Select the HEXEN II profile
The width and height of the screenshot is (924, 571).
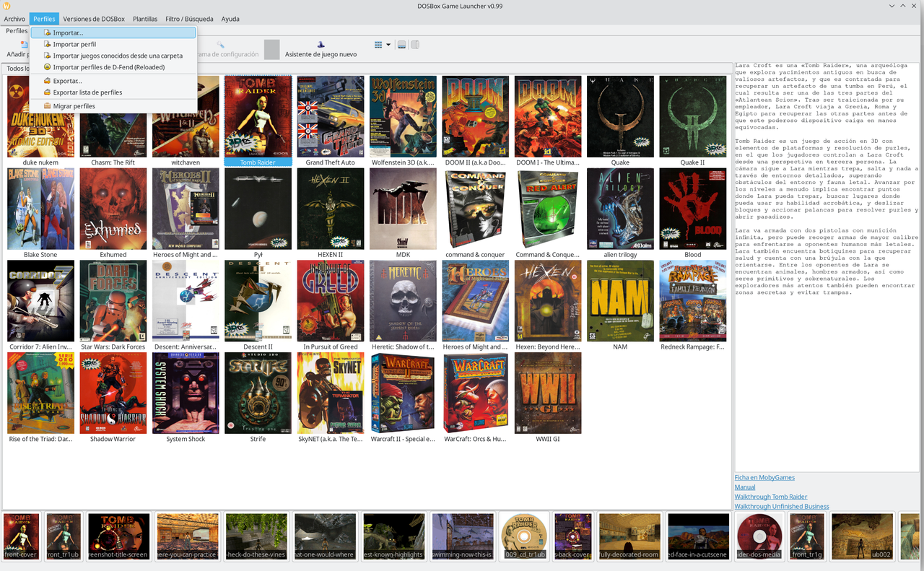click(330, 214)
